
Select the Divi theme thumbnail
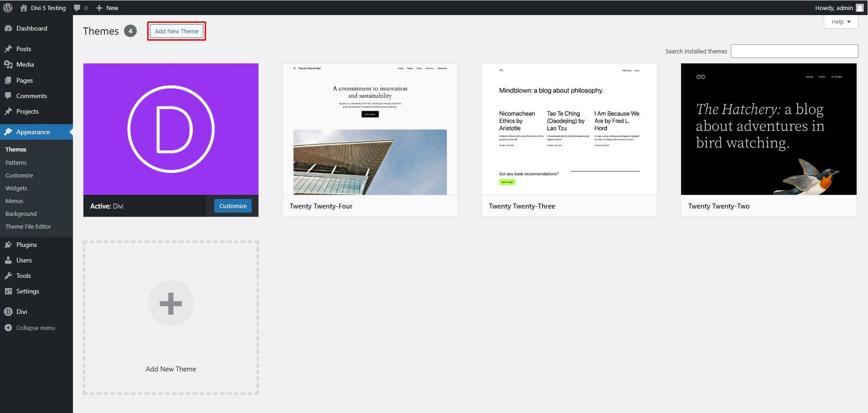tap(171, 129)
